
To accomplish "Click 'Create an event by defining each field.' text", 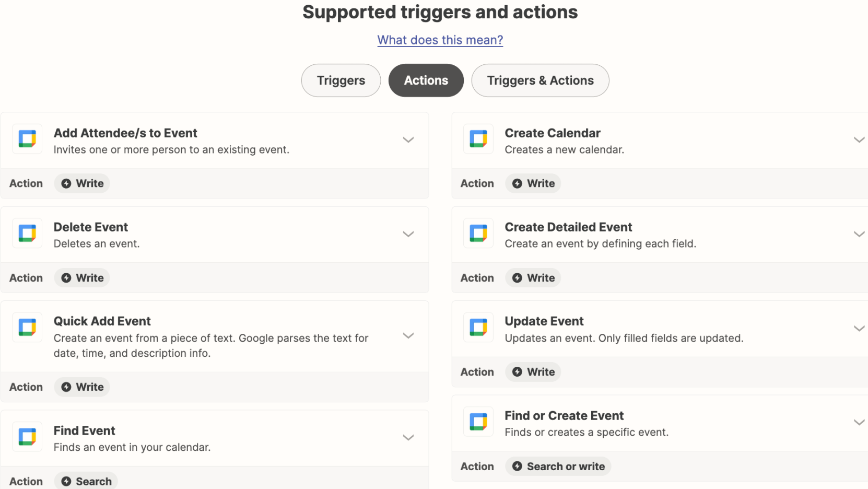I will pyautogui.click(x=601, y=244).
